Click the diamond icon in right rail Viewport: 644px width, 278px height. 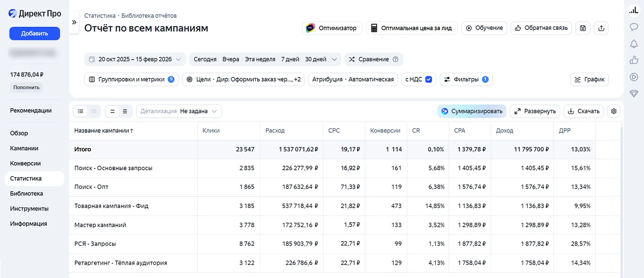[x=634, y=93]
